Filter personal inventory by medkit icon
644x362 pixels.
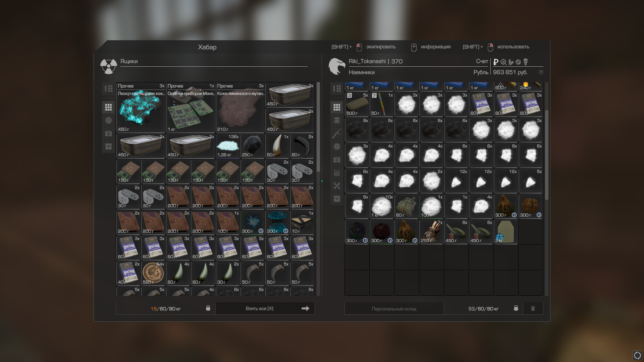click(337, 160)
